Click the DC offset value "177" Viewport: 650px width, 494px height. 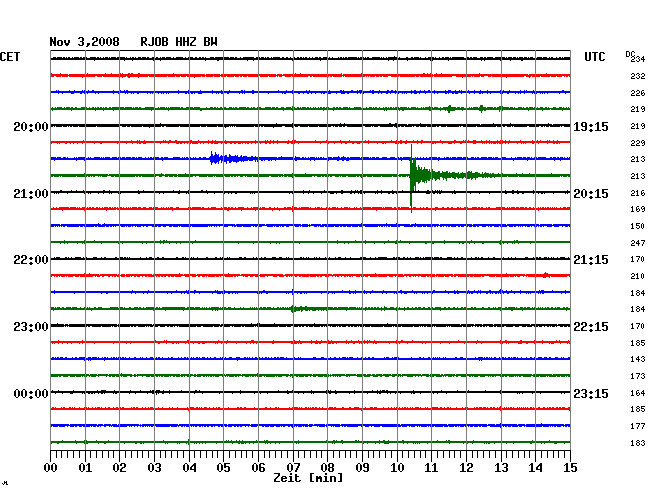coord(638,426)
